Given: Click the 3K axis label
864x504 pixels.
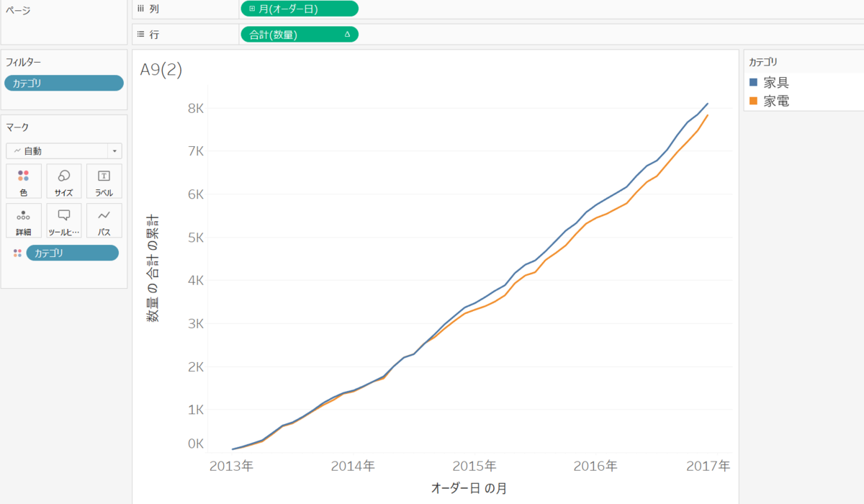Looking at the screenshot, I should (195, 323).
